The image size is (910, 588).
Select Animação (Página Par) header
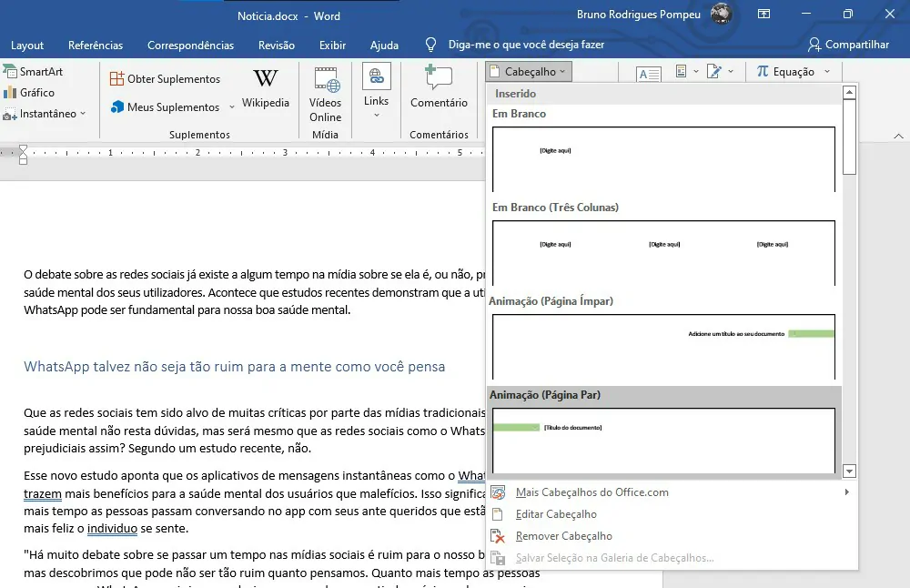(x=663, y=440)
